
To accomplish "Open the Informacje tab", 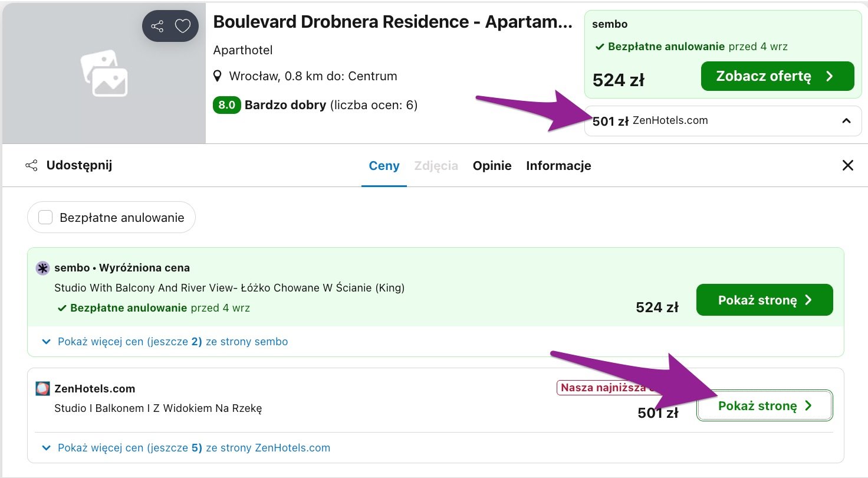I will coord(558,166).
